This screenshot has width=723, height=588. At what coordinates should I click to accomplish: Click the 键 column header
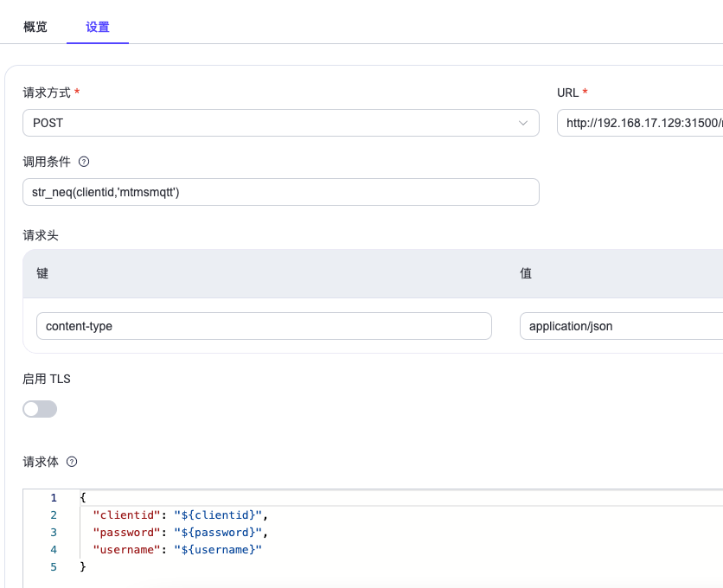click(42, 273)
